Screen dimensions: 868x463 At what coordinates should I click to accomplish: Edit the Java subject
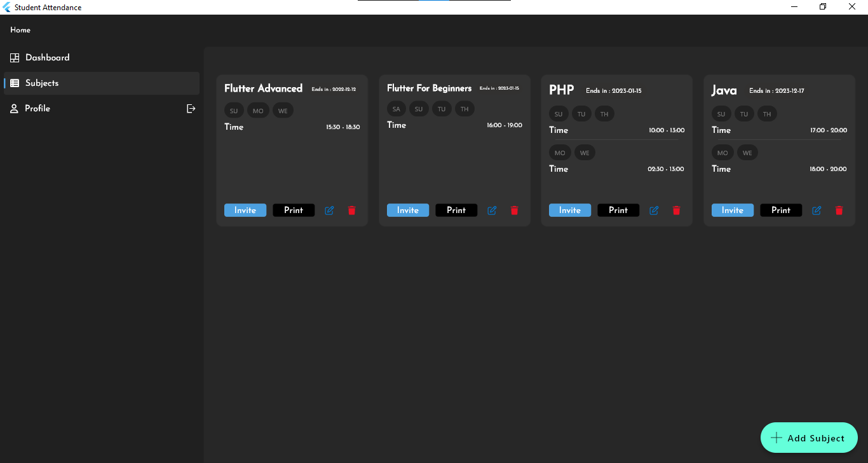817,210
